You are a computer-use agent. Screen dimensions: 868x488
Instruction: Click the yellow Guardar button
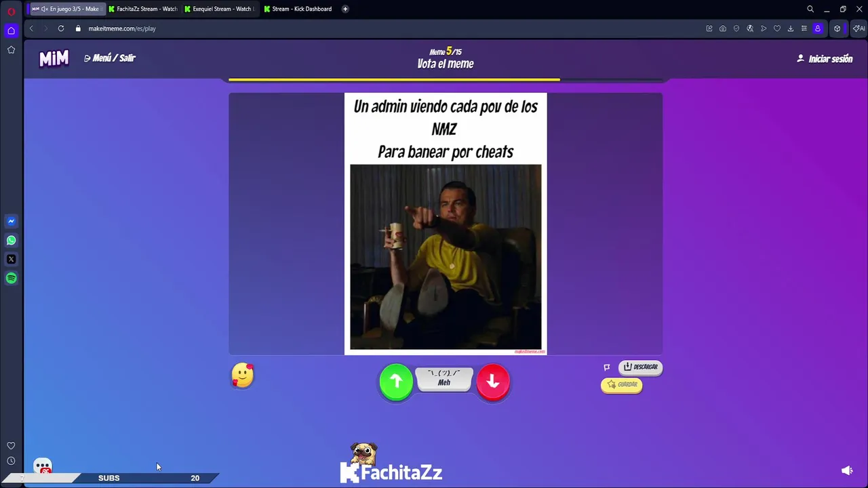tap(622, 384)
